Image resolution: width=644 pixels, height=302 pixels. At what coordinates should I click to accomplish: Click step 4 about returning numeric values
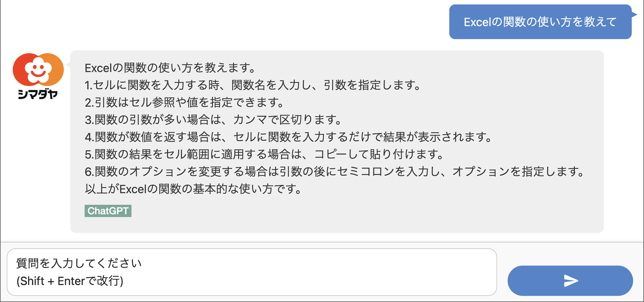(288, 137)
